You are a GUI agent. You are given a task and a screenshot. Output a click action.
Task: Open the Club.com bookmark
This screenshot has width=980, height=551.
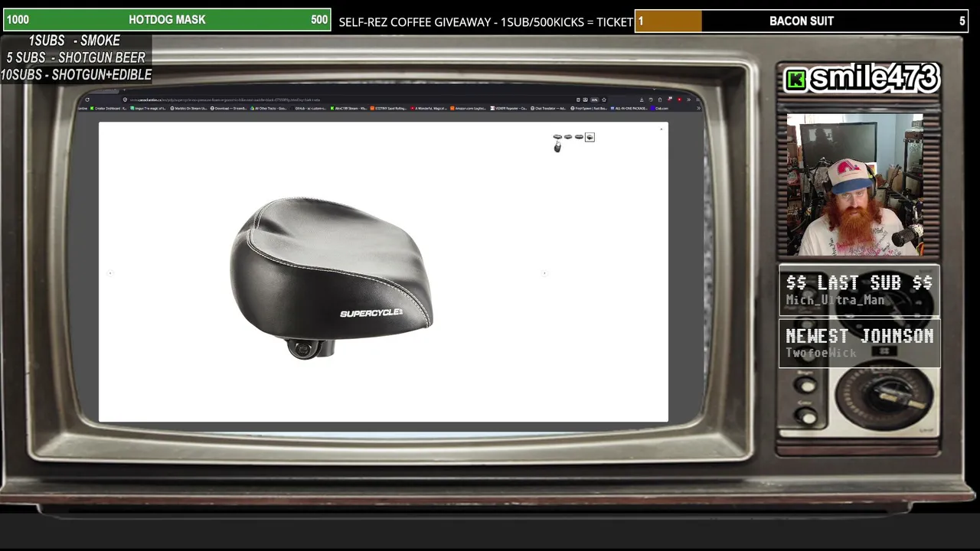(x=660, y=108)
